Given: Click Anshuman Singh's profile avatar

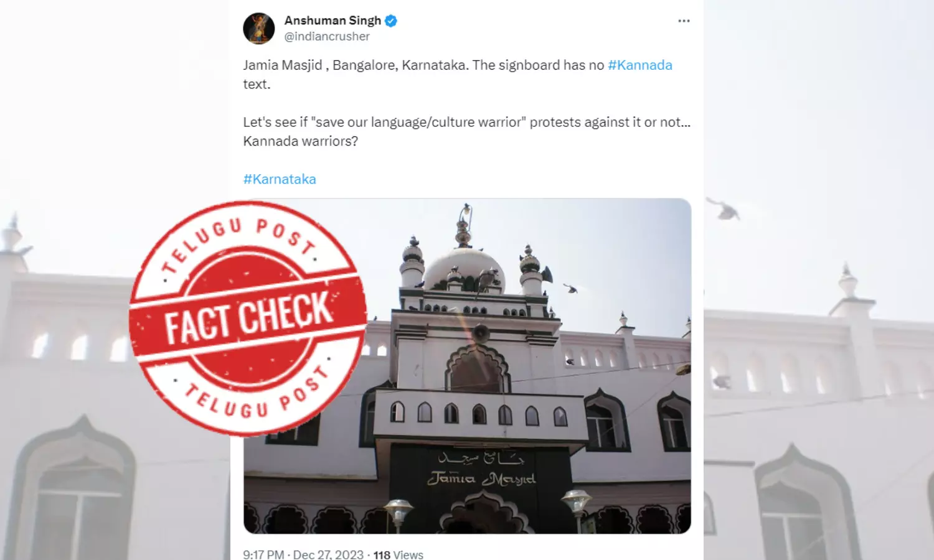Looking at the screenshot, I should [258, 29].
